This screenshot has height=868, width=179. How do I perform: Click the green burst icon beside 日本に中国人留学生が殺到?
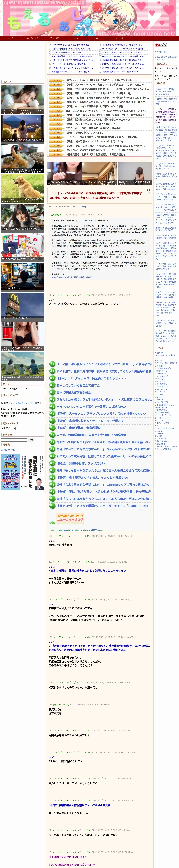[52, 393]
